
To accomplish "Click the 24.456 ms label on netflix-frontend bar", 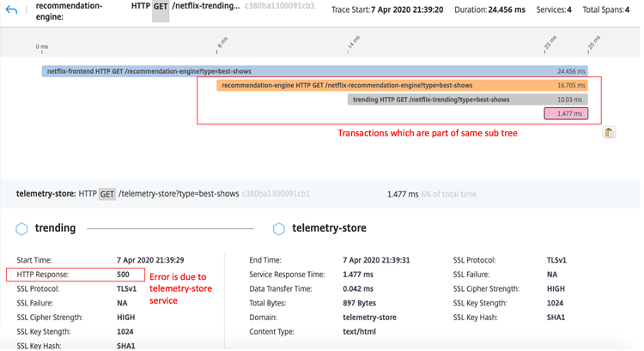I will coord(571,71).
